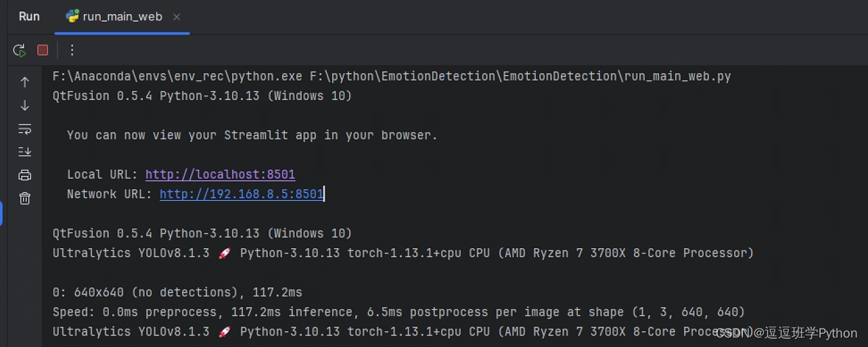Toggle scroll to end of output
This screenshot has width=868, height=347.
(x=25, y=152)
